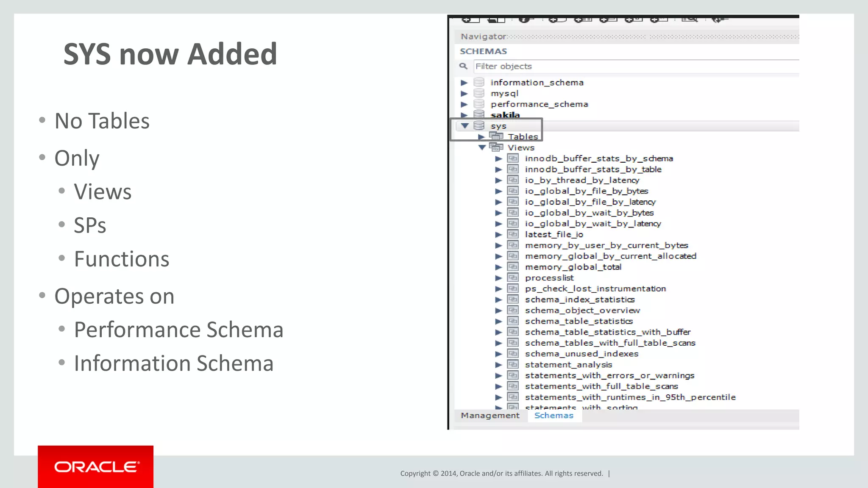Click the view icon of memory_global_by_current_allocated
Image resolution: width=868 pixels, height=488 pixels.
[513, 256]
